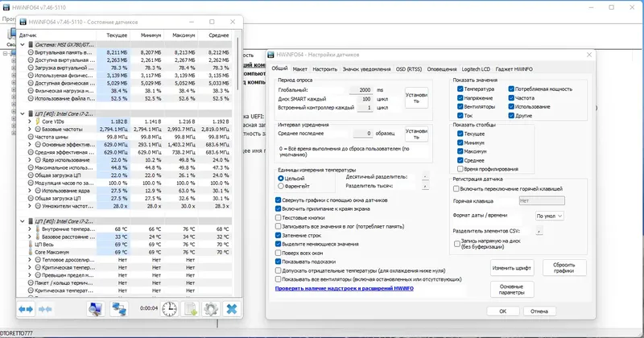Expand the Внутренние темпера… row
The height and width of the screenshot is (338, 644).
tap(30, 229)
